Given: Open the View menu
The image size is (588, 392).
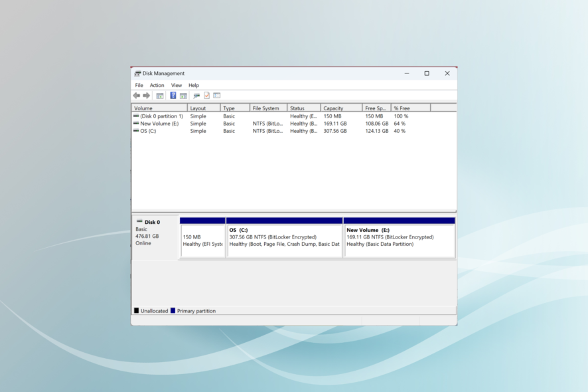Looking at the screenshot, I should 176,85.
